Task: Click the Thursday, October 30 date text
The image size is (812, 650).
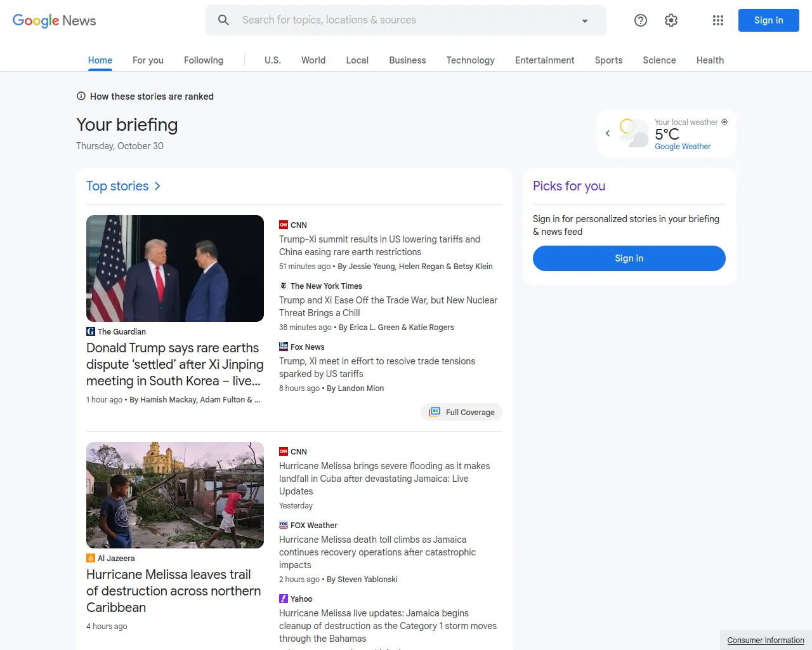Action: point(120,146)
